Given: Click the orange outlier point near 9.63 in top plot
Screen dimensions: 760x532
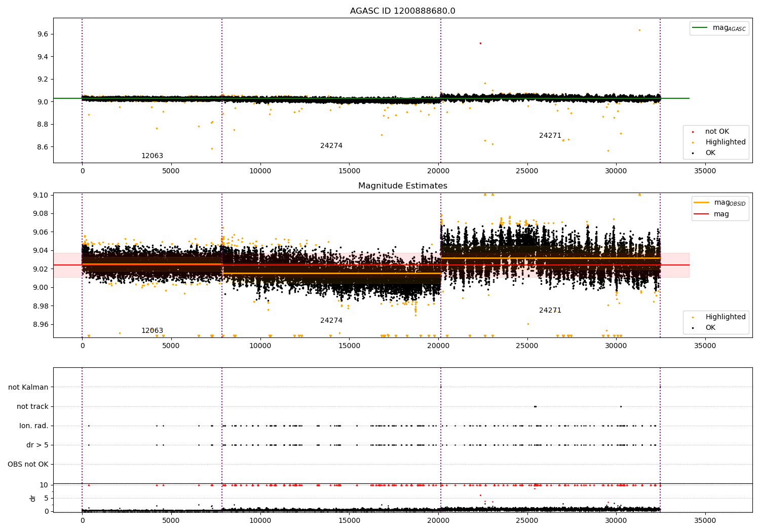Looking at the screenshot, I should [639, 30].
